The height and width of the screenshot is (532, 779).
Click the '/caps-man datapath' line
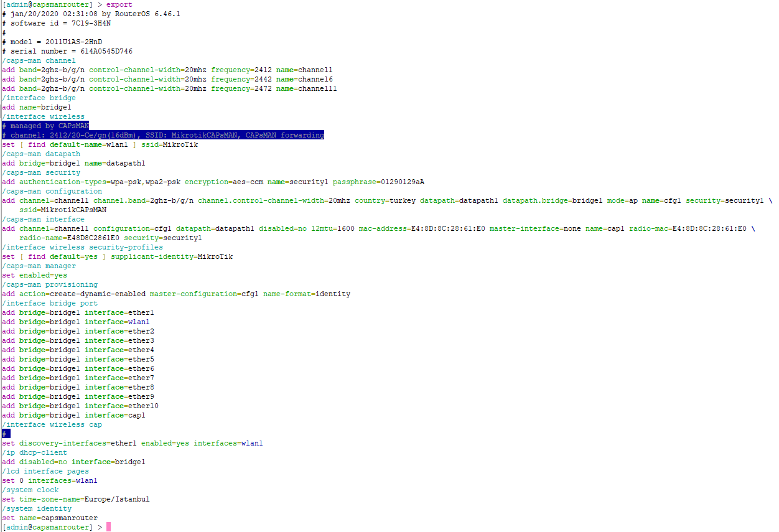(41, 154)
